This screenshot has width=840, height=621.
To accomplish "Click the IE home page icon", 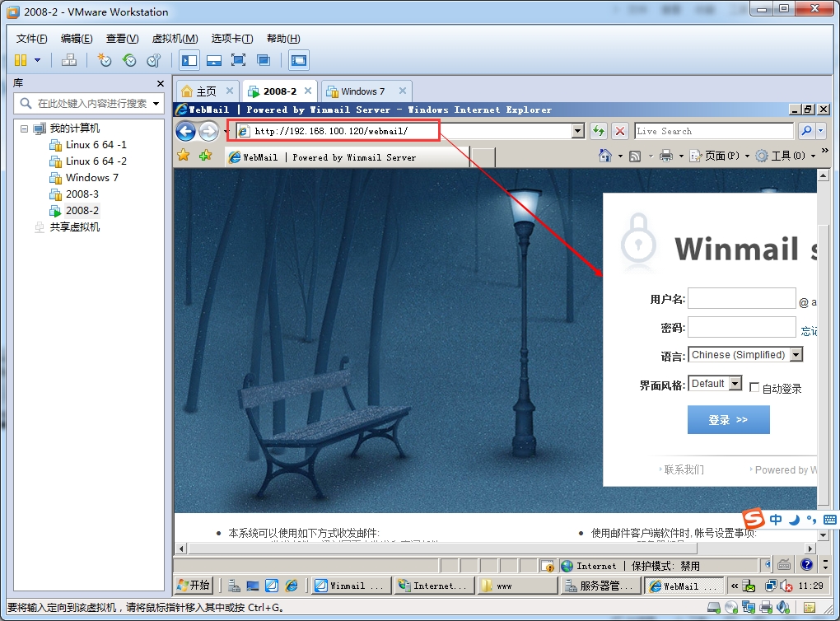I will coord(605,156).
